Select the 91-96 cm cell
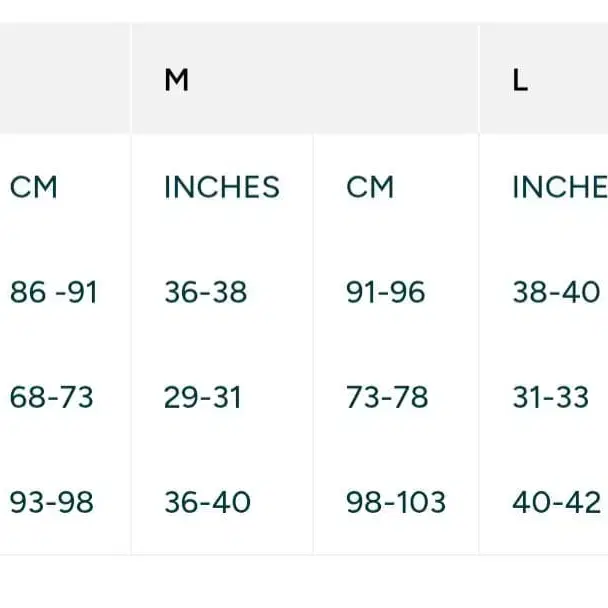 click(385, 293)
